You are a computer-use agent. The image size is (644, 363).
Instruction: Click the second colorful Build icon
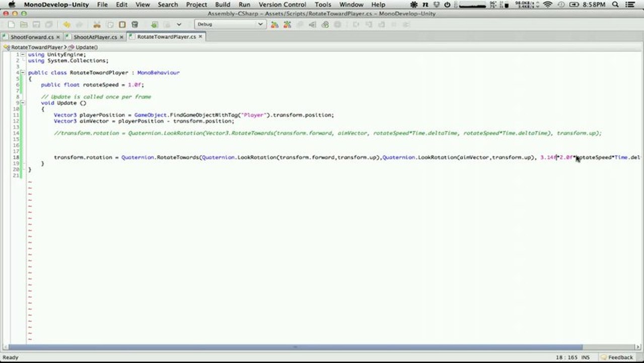tap(287, 24)
